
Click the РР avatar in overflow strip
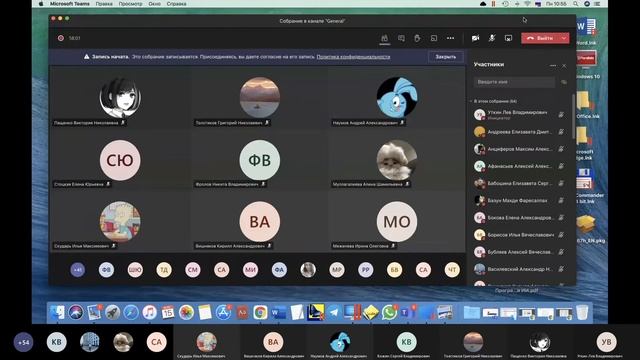(365, 270)
